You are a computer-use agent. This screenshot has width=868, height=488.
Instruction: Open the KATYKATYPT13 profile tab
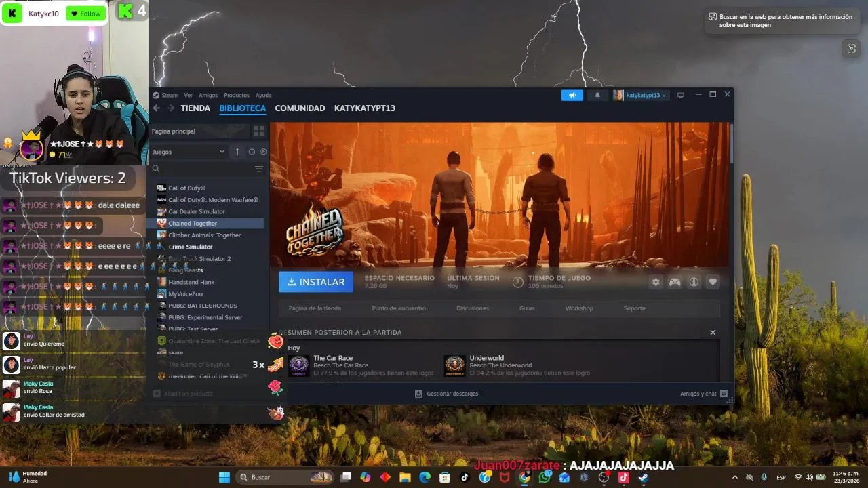[x=365, y=108]
